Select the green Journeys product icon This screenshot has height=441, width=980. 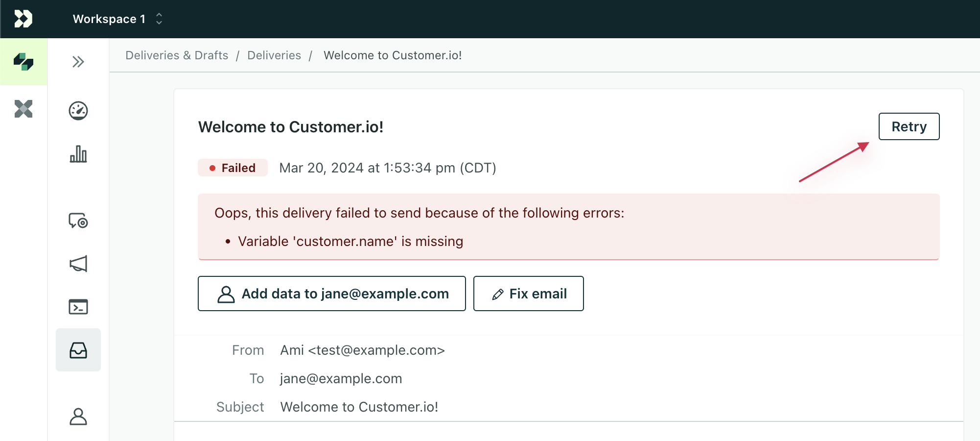(23, 62)
